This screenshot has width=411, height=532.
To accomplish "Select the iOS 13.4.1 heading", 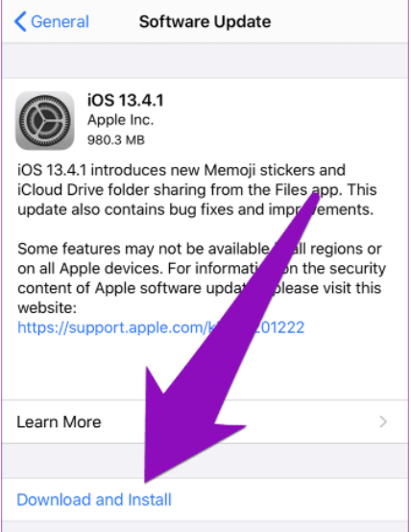I will click(x=125, y=100).
